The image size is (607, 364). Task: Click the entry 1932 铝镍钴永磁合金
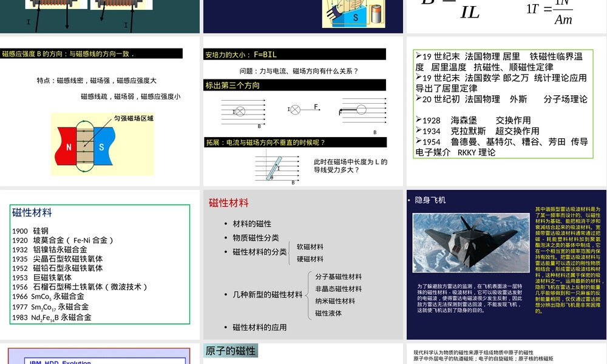pos(50,249)
